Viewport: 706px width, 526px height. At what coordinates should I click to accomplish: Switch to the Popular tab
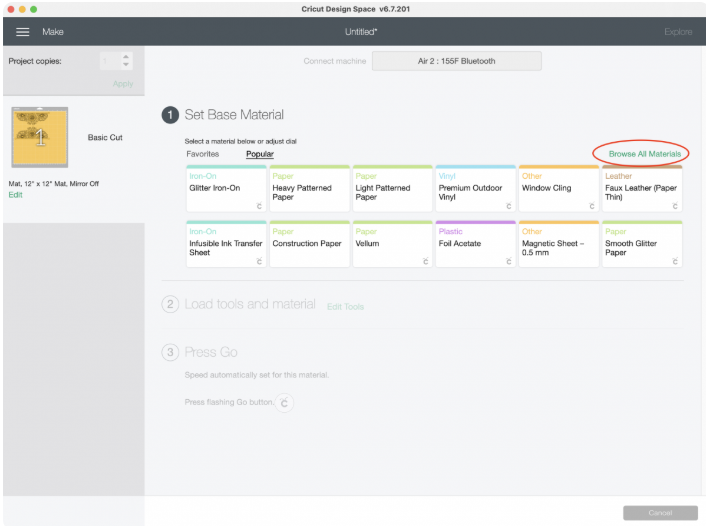pos(260,154)
